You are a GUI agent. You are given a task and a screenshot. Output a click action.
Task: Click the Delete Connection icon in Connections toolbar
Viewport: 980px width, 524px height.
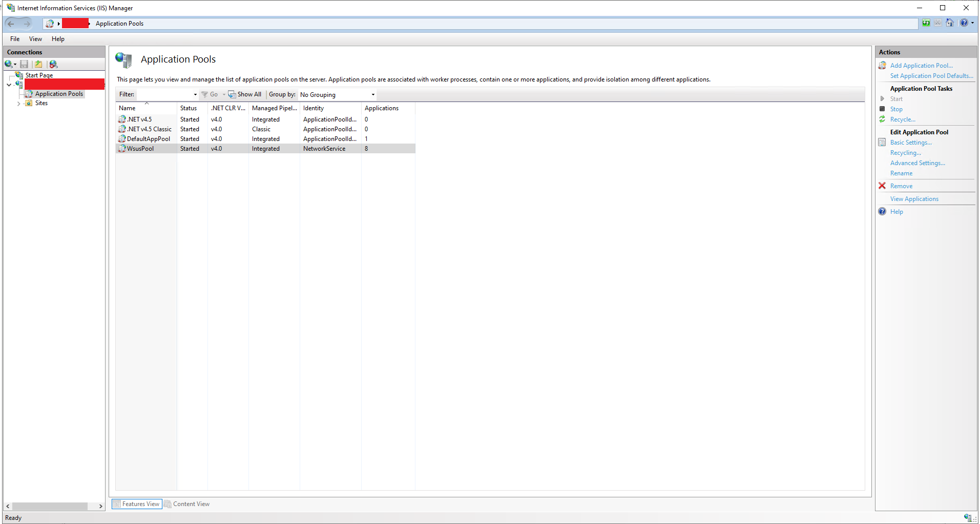pos(53,64)
